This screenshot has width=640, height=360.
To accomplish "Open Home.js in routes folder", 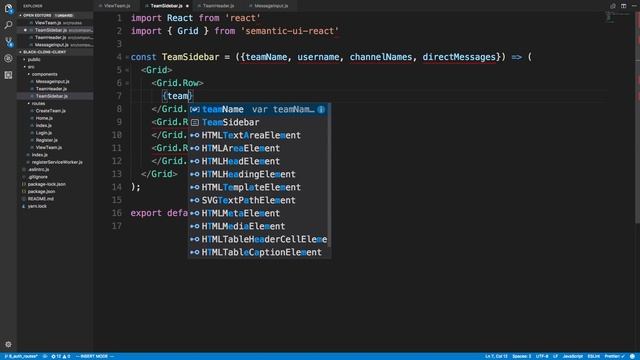I will 55,118.
